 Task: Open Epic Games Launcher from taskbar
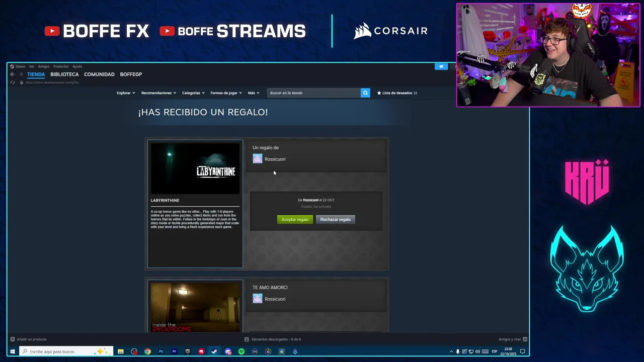point(188,351)
